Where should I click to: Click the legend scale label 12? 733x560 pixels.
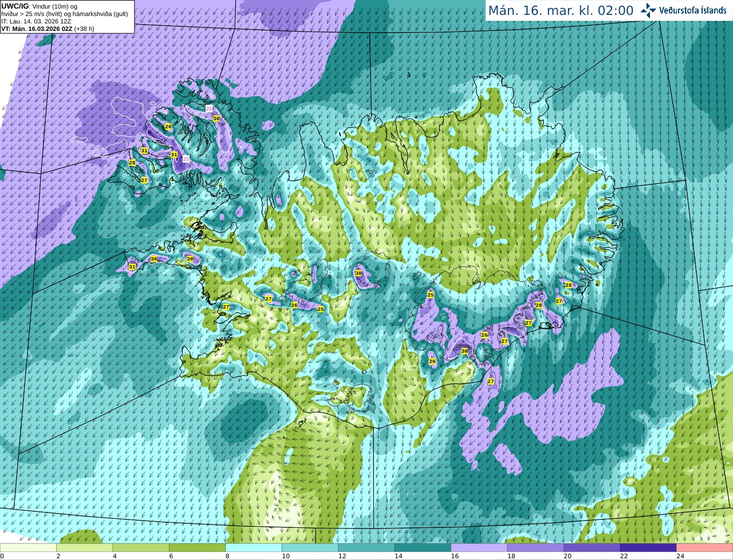click(342, 556)
